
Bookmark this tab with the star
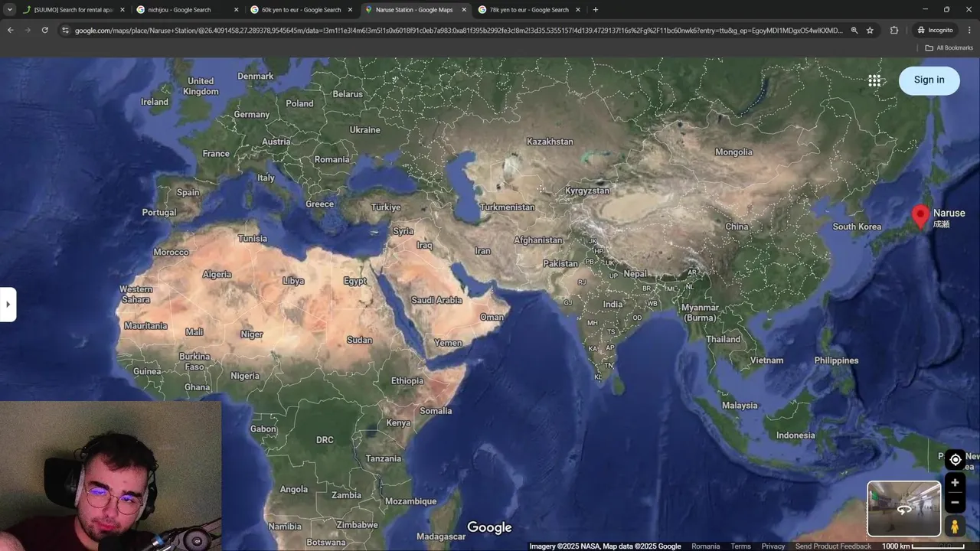[x=870, y=31]
